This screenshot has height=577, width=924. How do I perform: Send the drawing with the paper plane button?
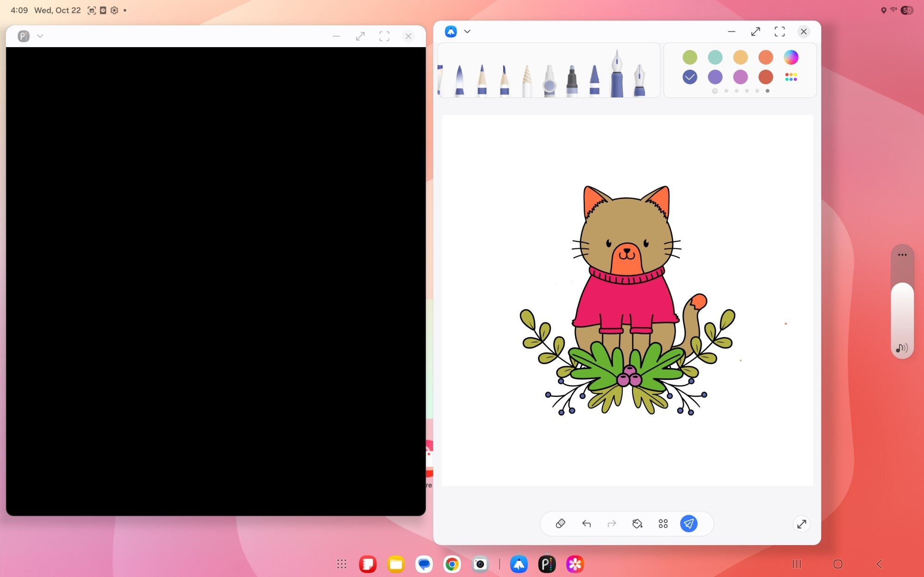click(x=688, y=523)
